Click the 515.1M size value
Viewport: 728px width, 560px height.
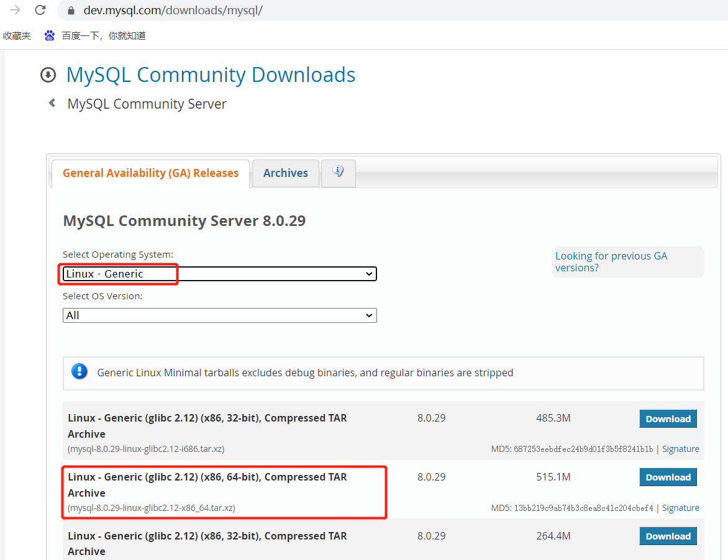553,477
